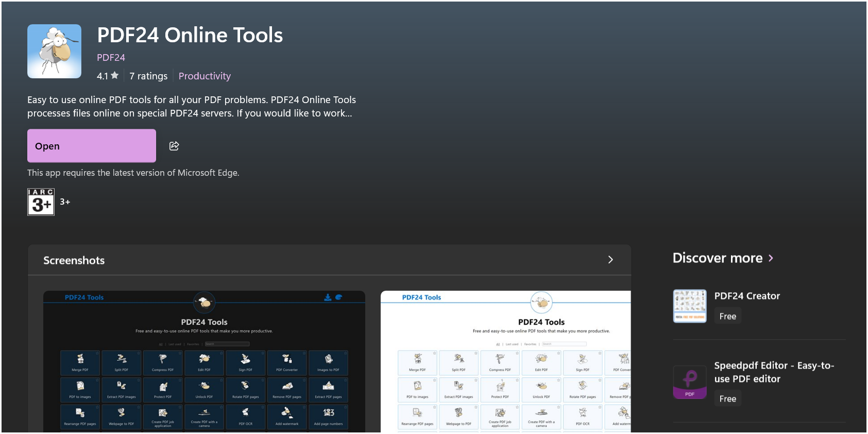Screen dimensions: 868x434
Task: Expand the Screenshots section chevron
Action: (610, 260)
